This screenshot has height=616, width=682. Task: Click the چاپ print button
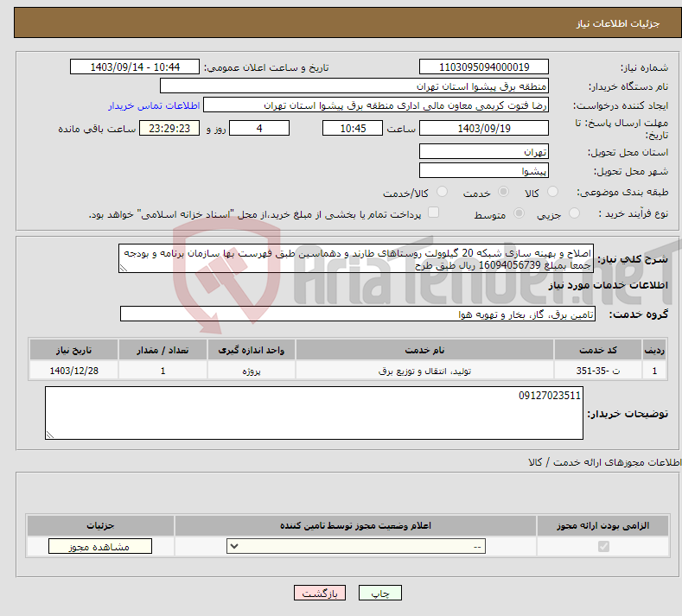[380, 593]
